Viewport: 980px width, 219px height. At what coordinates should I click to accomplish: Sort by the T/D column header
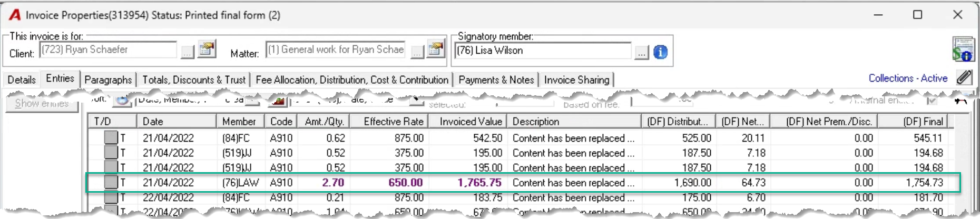point(113,122)
